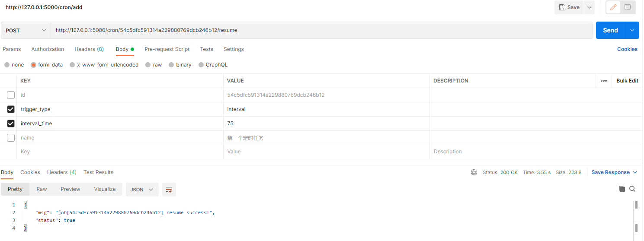Image resolution: width=644 pixels, height=241 pixels.
Task: Click the empty Key input field
Action: coord(120,152)
